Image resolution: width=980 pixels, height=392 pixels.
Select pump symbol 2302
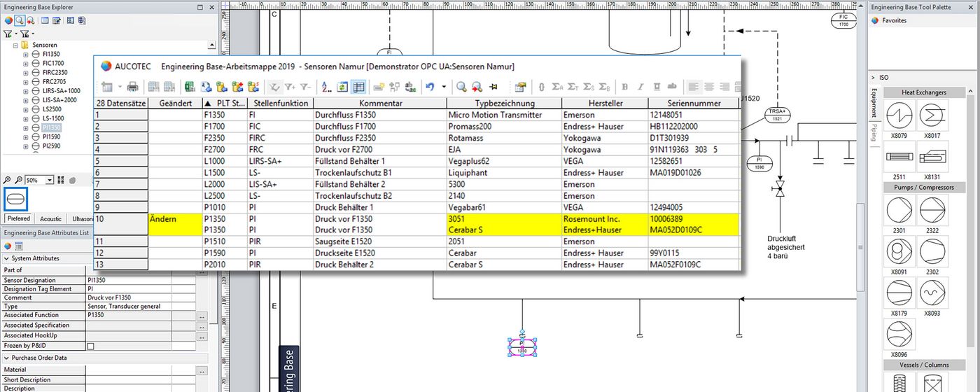[x=932, y=250]
